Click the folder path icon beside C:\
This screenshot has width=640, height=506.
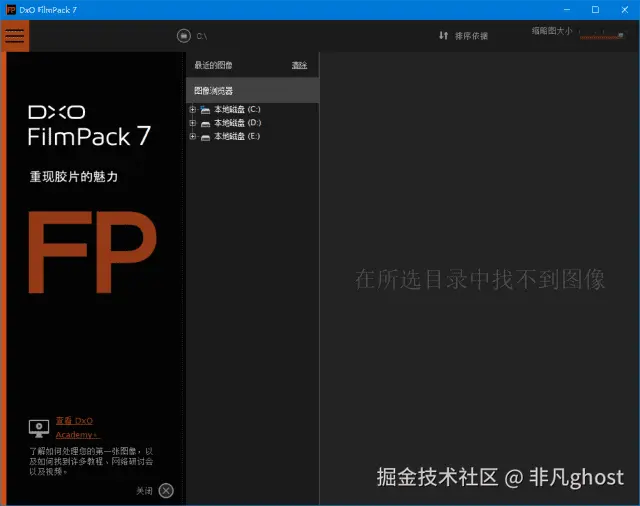coord(184,36)
